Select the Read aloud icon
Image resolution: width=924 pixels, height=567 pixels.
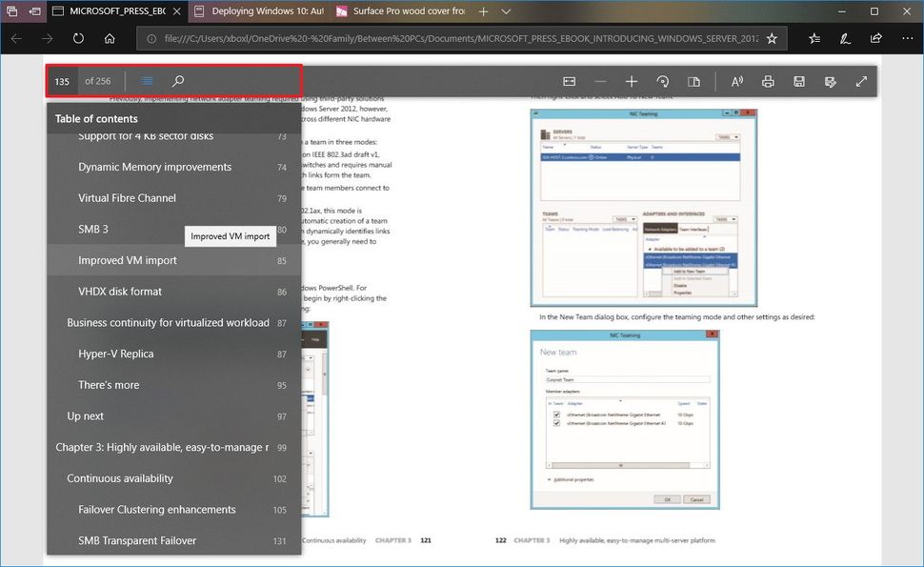coord(736,81)
